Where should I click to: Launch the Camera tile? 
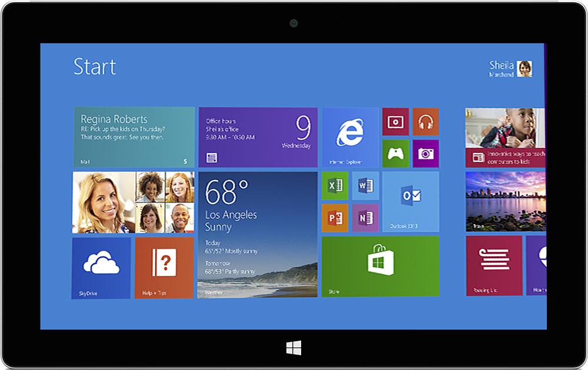[425, 154]
